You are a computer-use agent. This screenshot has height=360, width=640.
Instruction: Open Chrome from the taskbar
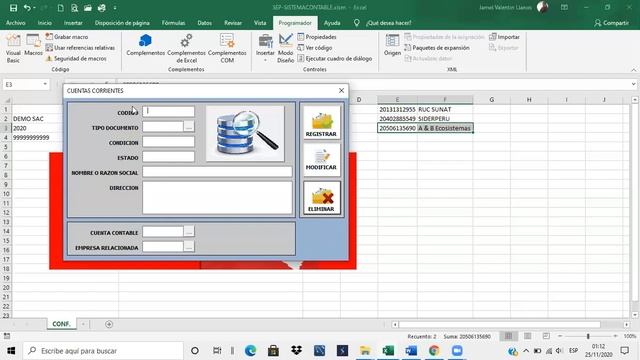tap(434, 351)
